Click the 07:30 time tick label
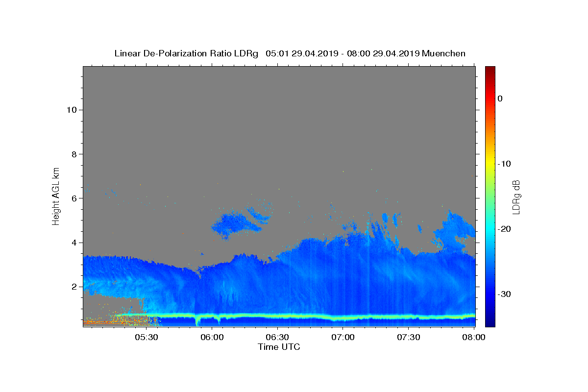Viewport: 588px width, 392px height. (409, 338)
